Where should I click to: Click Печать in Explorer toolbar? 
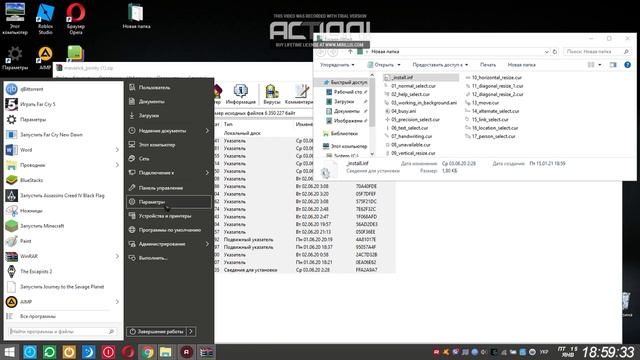pos(488,64)
